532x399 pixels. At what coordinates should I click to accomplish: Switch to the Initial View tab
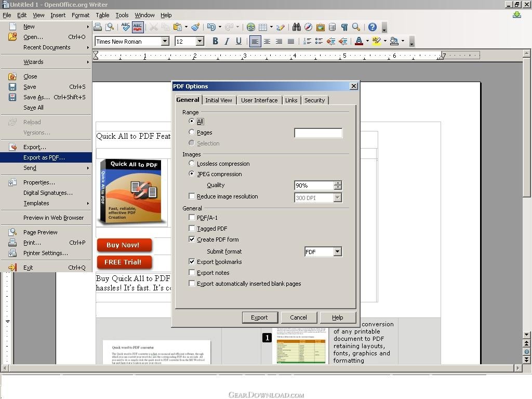click(219, 100)
